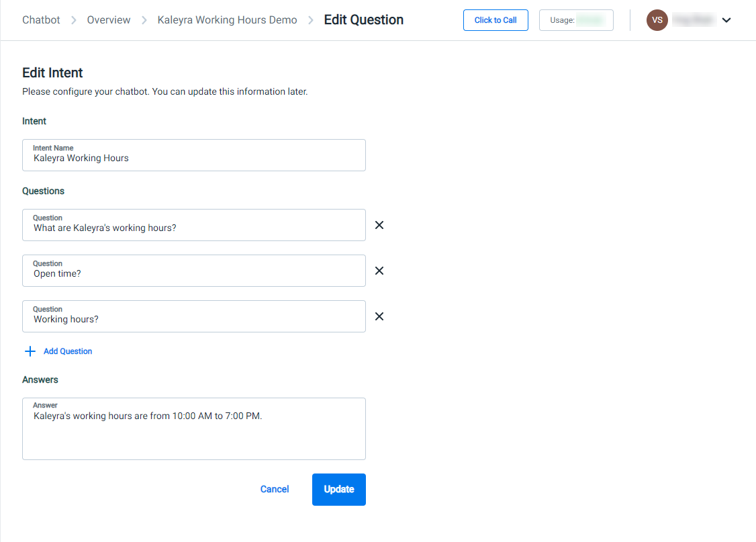Cancel editing the intent
756x542 pixels.
pyautogui.click(x=275, y=490)
